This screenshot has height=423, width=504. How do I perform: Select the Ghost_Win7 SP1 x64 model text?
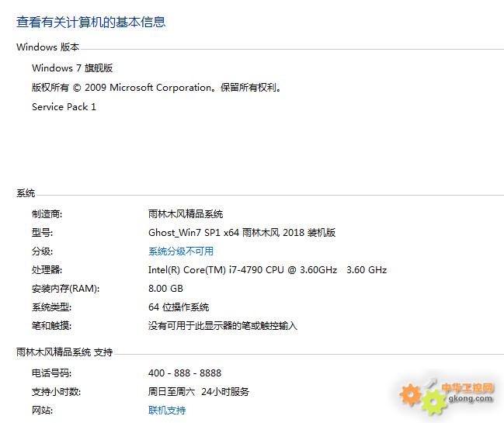pos(242,233)
